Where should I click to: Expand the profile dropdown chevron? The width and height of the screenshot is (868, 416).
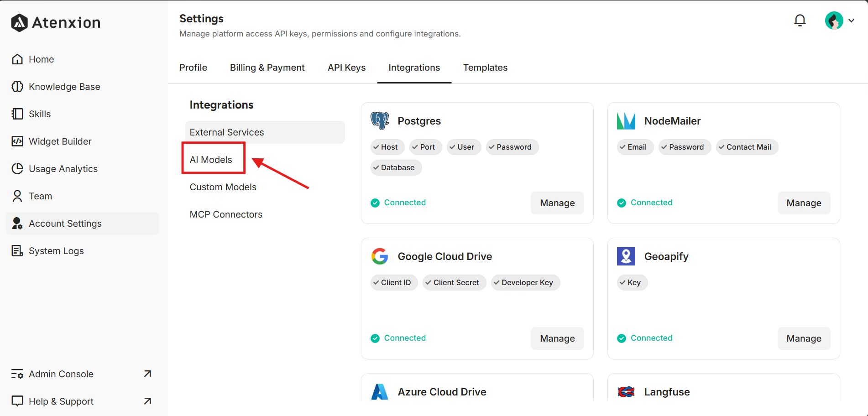[851, 21]
